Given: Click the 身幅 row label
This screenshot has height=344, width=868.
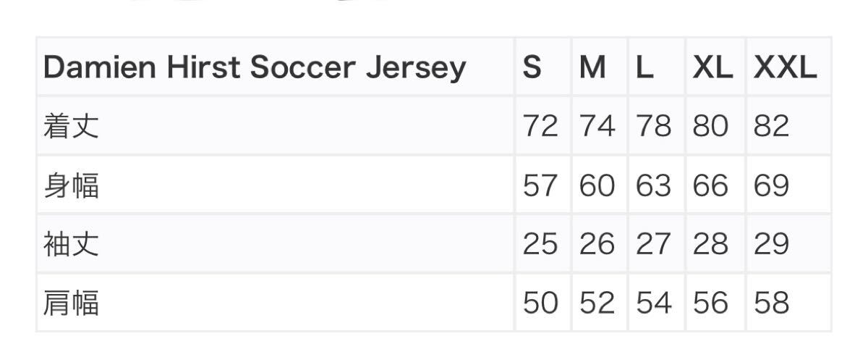Looking at the screenshot, I should coord(71,186).
